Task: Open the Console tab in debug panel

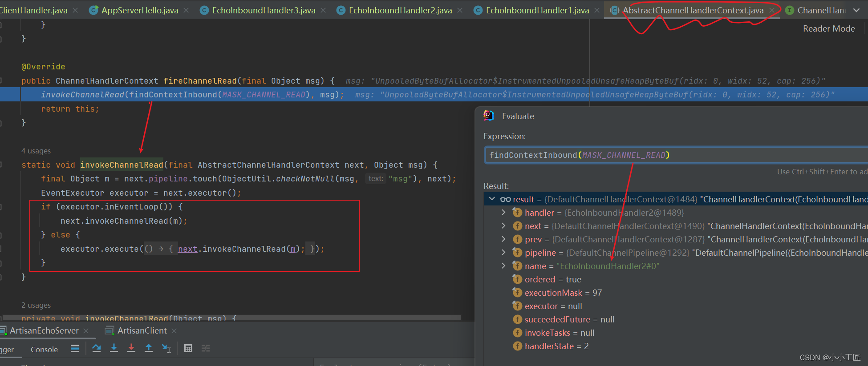Action: [44, 350]
